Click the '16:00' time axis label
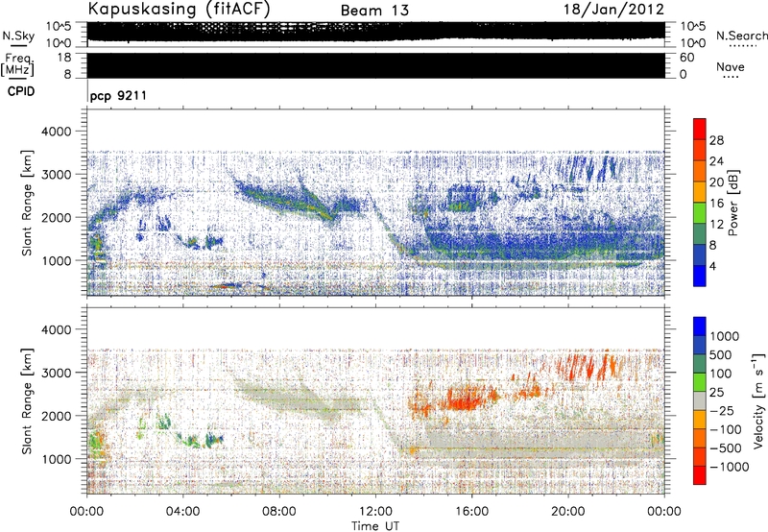768x532 pixels. [x=471, y=512]
